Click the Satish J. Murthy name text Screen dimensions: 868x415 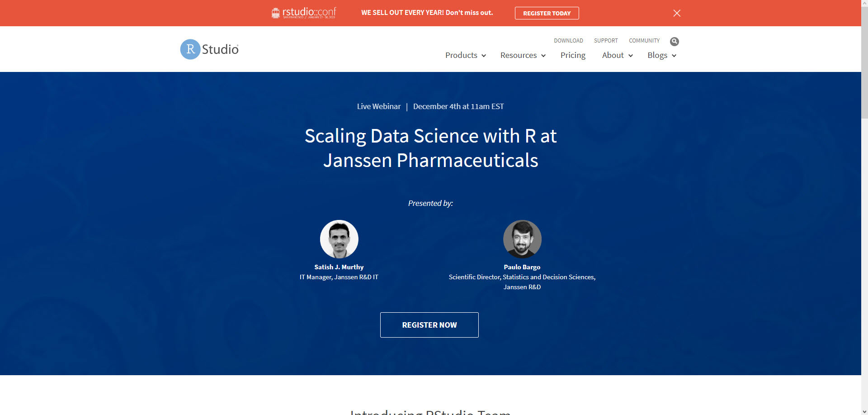(x=339, y=267)
